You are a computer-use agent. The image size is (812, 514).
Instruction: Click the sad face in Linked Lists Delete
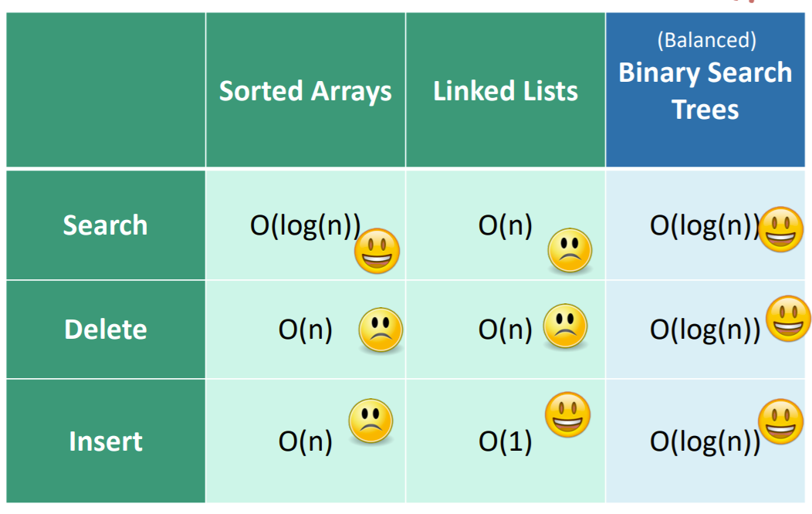pos(566,326)
